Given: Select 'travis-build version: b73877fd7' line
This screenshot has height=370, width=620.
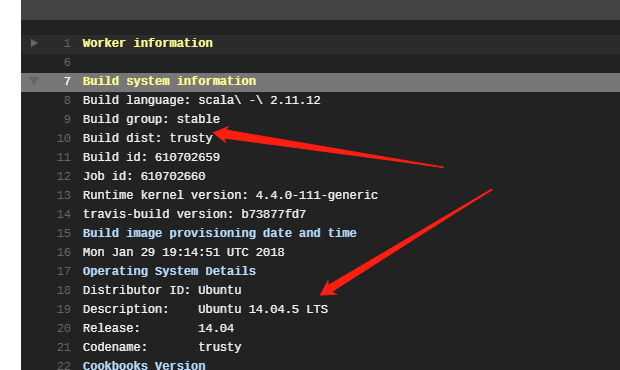Looking at the screenshot, I should pos(194,214).
